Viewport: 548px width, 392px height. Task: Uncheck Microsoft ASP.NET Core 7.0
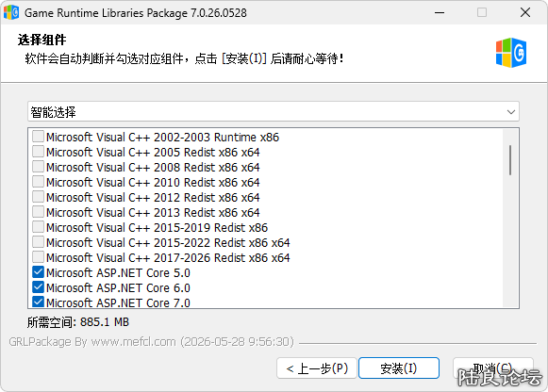(x=38, y=302)
